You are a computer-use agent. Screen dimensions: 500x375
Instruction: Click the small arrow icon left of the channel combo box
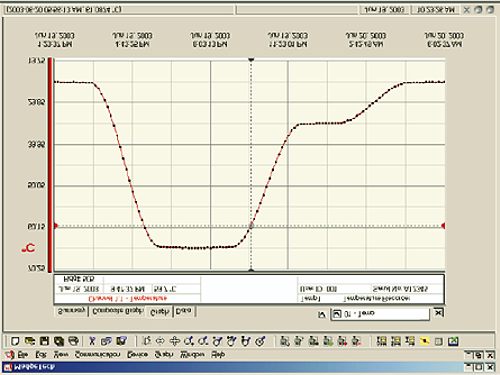pos(322,314)
